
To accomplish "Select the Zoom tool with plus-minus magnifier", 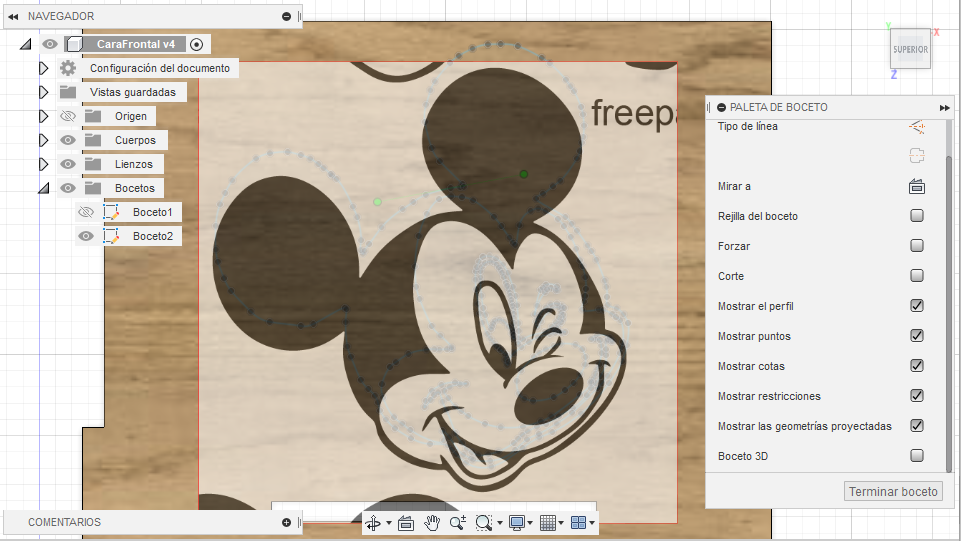I will click(x=458, y=523).
